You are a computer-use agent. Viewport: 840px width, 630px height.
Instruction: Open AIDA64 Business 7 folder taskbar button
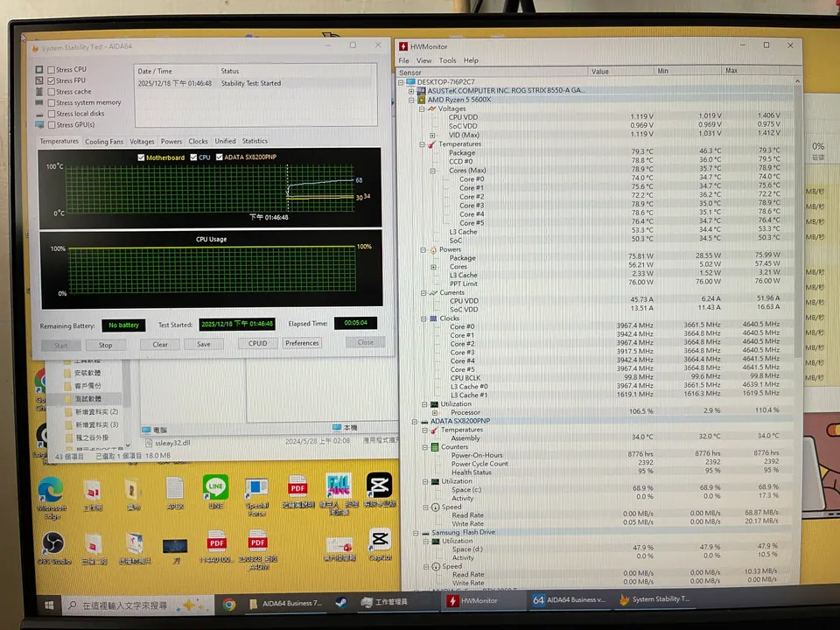286,603
